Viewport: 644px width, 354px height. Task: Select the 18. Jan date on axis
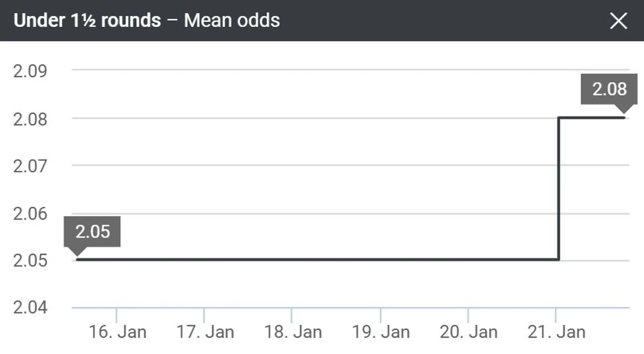coord(293,332)
